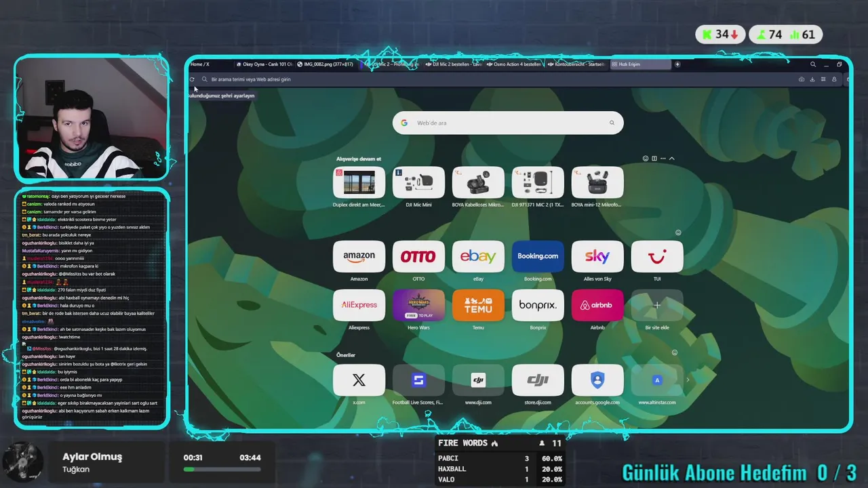
Task: Open the three-dot menu of shopping section
Action: point(663,159)
